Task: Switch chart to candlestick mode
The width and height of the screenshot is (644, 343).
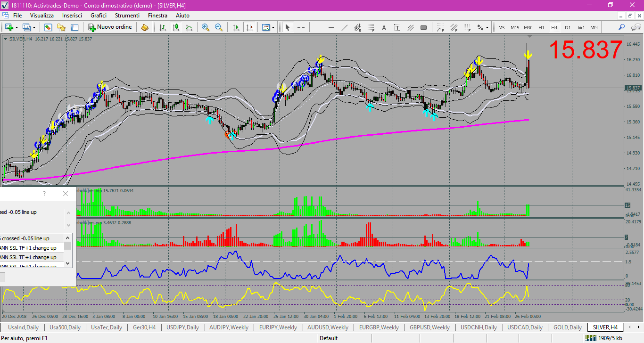Action: click(x=176, y=27)
